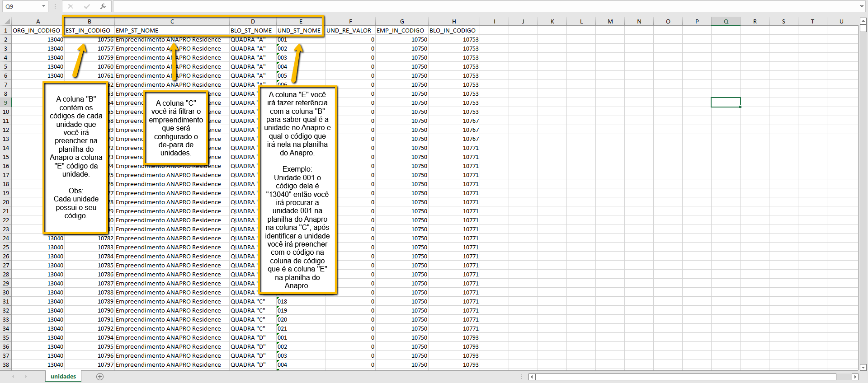Click the horizontal scrollbar left arrow
The width and height of the screenshot is (868, 383).
pos(532,377)
